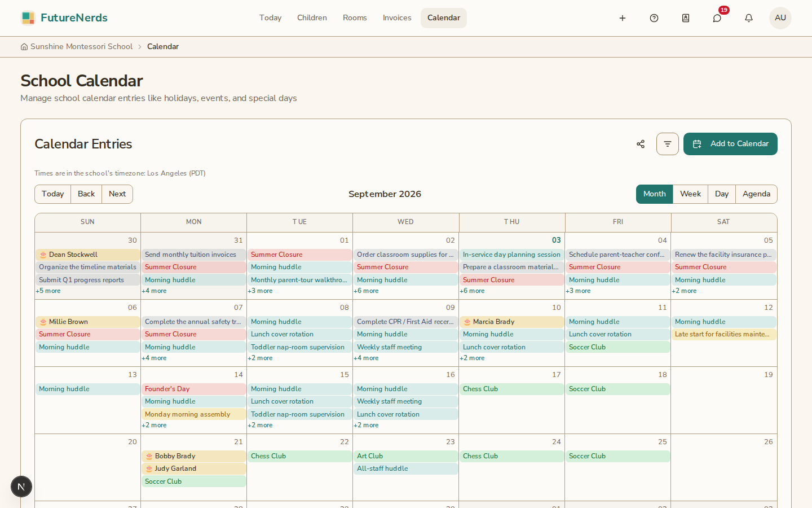Expand +3 more on Friday 04

[x=578, y=291]
